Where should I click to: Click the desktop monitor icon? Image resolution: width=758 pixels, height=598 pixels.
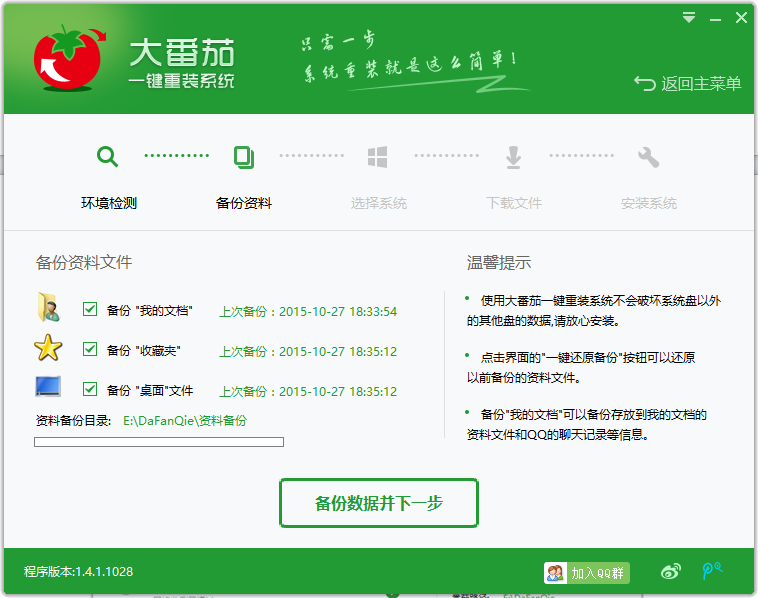tap(48, 387)
